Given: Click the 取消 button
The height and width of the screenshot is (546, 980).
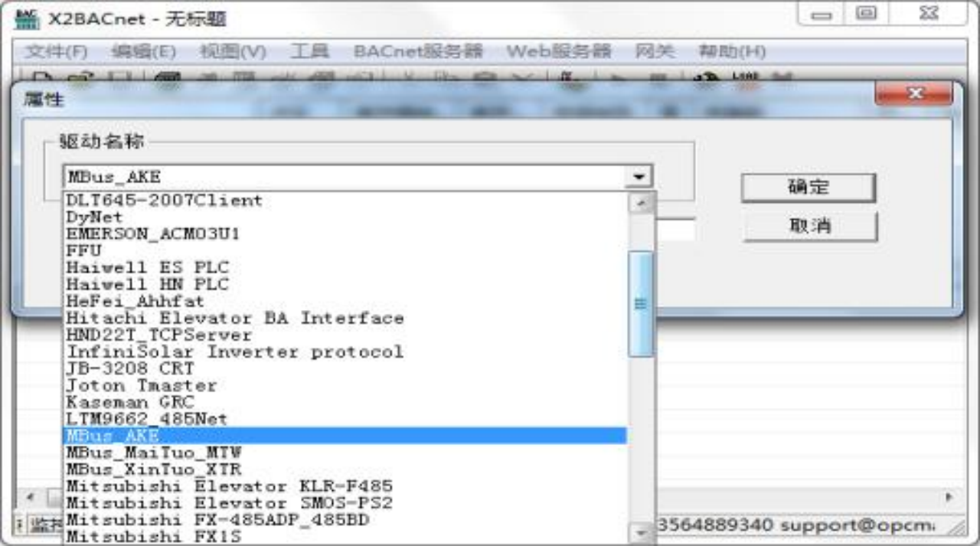Looking at the screenshot, I should point(808,227).
